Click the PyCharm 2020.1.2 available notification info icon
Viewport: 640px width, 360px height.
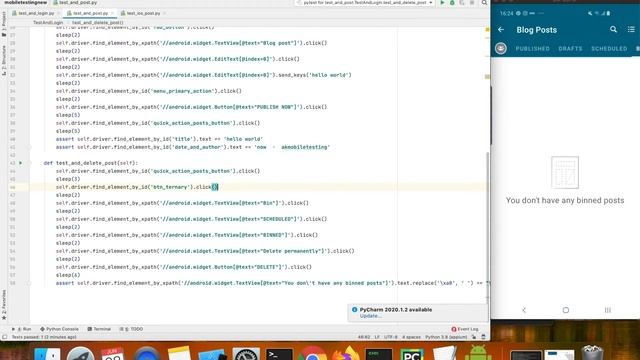354,310
